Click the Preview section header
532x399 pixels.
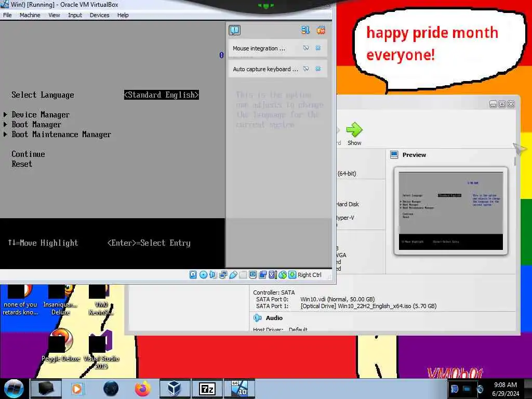(414, 155)
